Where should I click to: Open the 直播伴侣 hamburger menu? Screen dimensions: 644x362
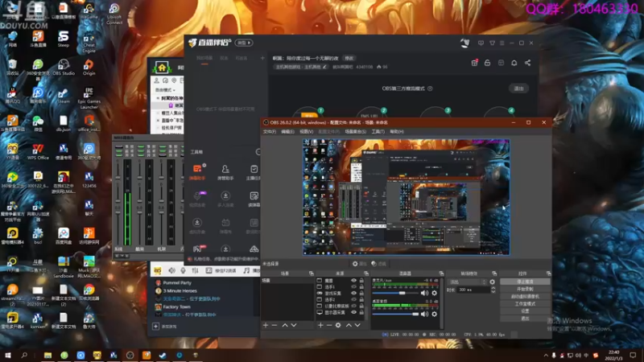(502, 43)
